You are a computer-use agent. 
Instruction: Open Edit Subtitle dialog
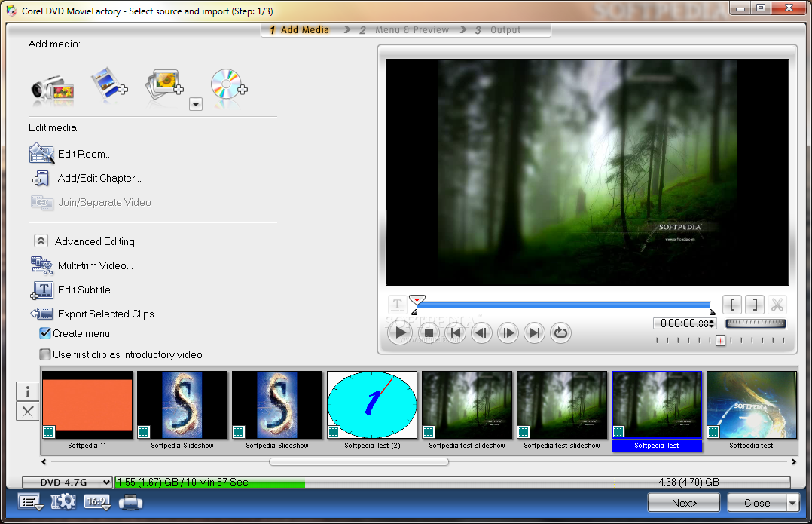pyautogui.click(x=74, y=290)
